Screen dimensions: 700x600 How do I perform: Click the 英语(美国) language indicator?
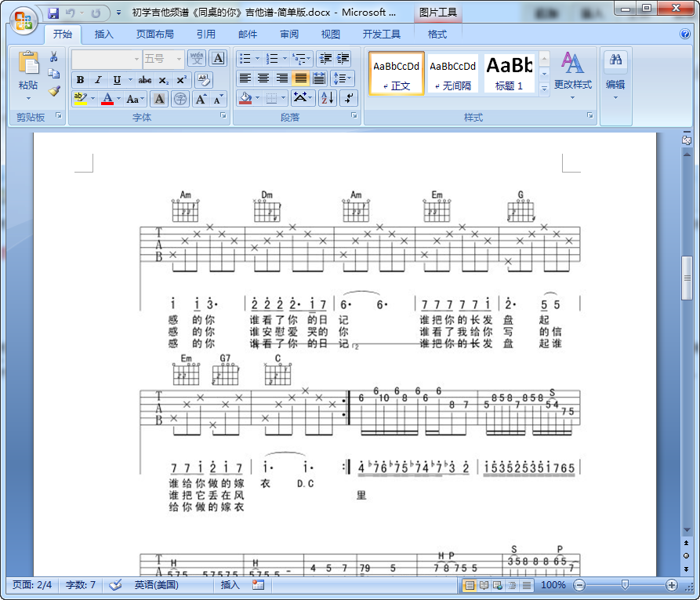tap(156, 585)
